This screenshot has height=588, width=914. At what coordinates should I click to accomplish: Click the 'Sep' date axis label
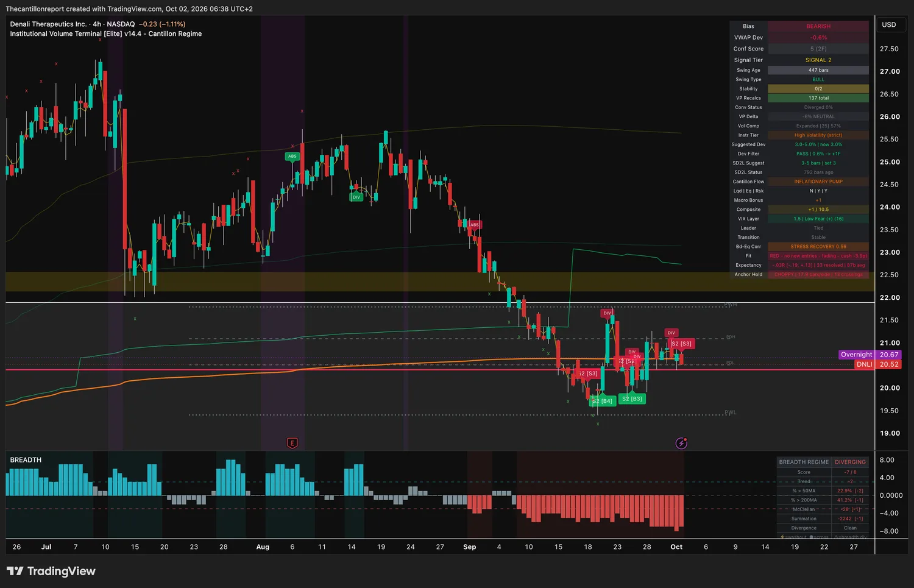(x=470, y=547)
